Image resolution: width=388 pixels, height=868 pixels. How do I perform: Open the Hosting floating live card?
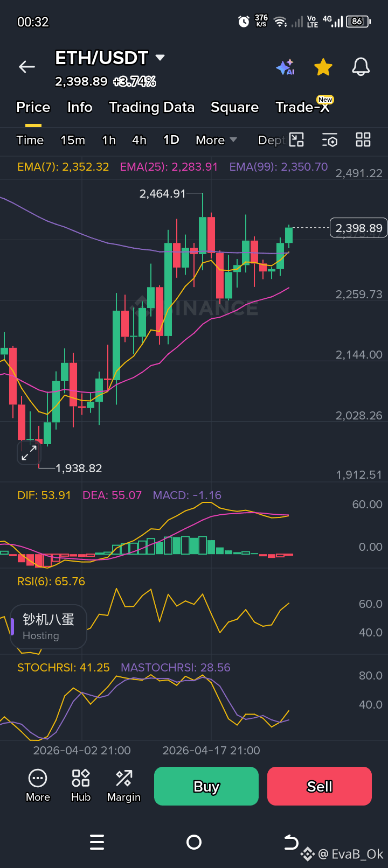(48, 627)
